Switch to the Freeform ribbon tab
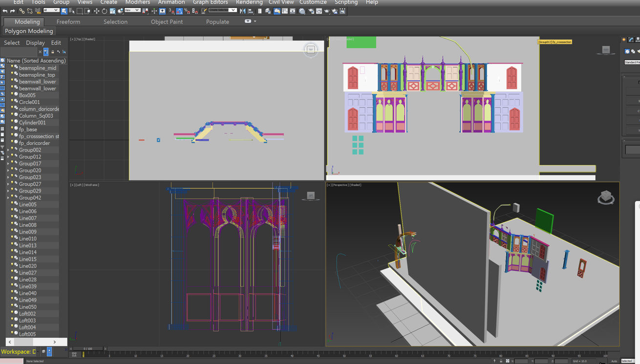 [68, 21]
